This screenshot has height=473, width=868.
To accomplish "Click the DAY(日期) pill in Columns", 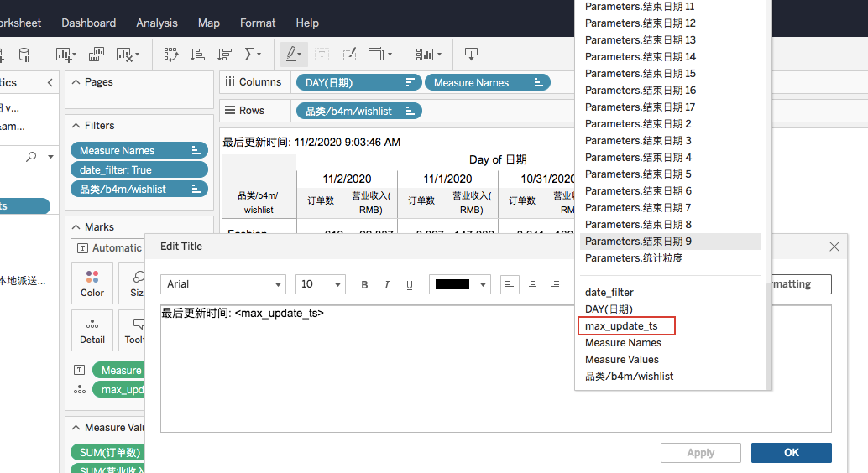I will [358, 82].
